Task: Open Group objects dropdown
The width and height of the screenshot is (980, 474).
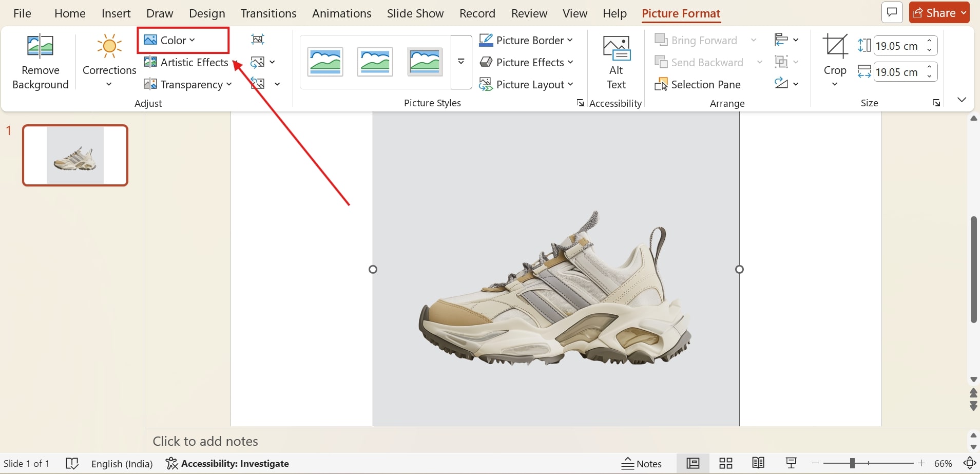Action: tap(786, 62)
